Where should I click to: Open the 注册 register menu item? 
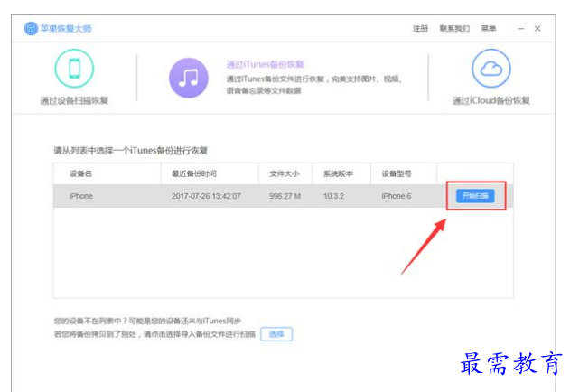(420, 28)
